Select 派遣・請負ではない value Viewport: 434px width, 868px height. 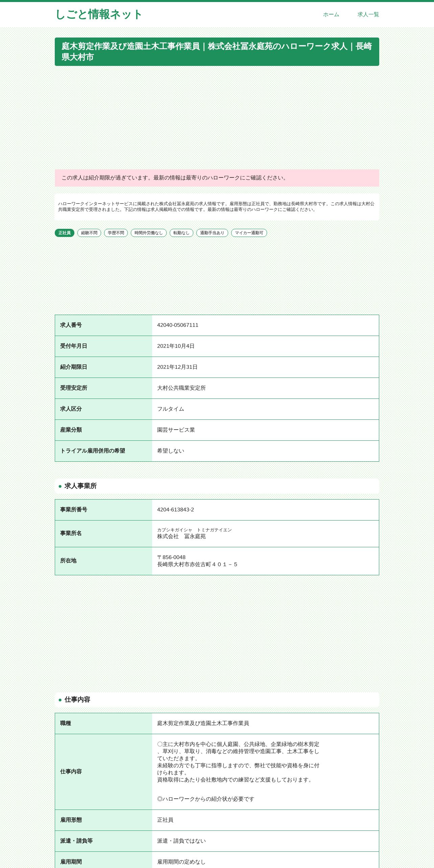pyautogui.click(x=182, y=841)
